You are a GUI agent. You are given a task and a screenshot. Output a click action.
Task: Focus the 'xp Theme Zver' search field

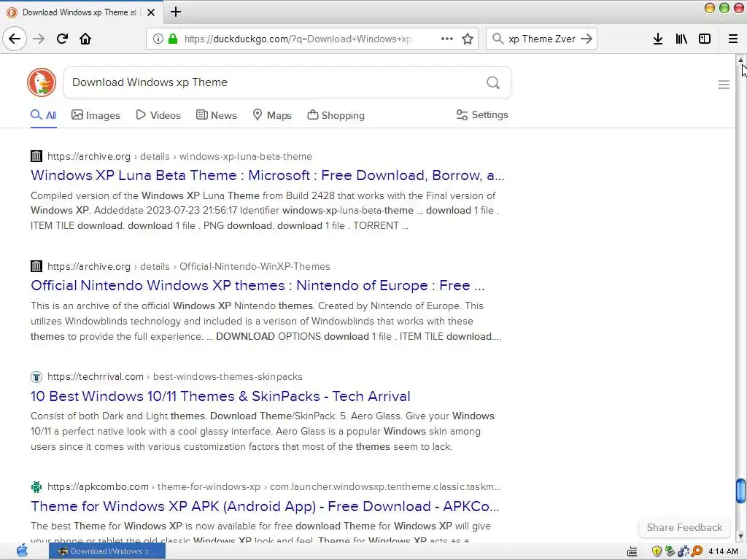tap(542, 39)
